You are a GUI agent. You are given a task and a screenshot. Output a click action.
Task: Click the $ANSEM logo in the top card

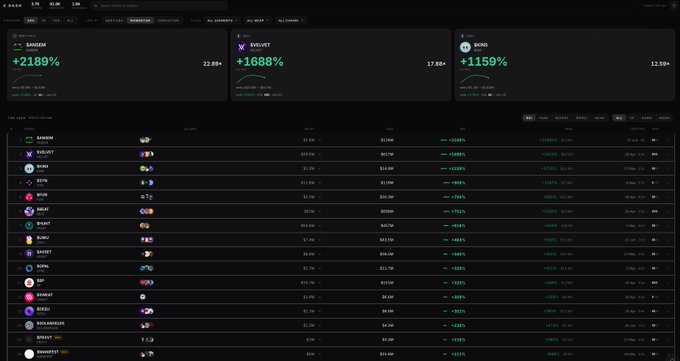point(17,47)
